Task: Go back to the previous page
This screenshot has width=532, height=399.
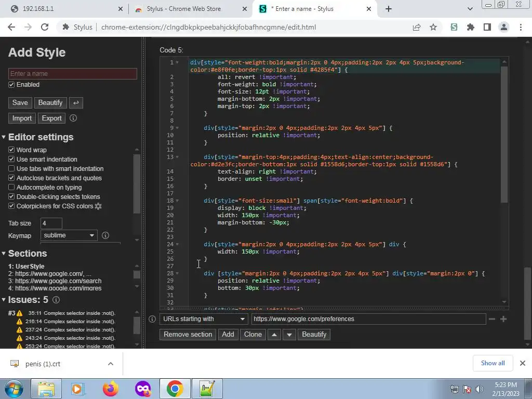Action: click(x=11, y=27)
